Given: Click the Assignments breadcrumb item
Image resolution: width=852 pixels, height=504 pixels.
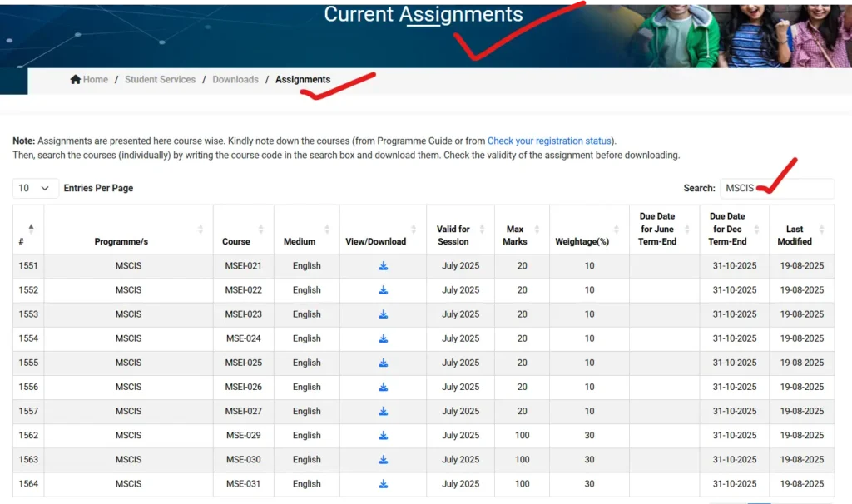Looking at the screenshot, I should click(303, 80).
